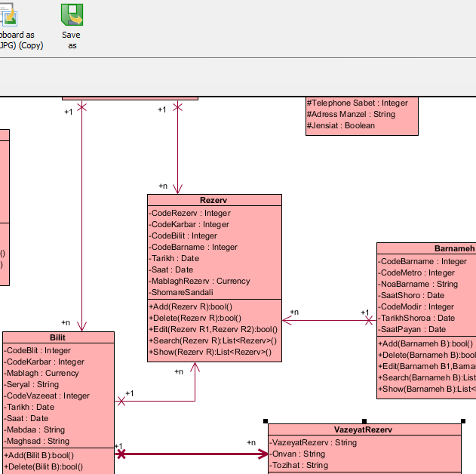Viewport: 476px width, 474px height.
Task: Click the CodeVazeeat : Integer attribute
Action: point(47,396)
